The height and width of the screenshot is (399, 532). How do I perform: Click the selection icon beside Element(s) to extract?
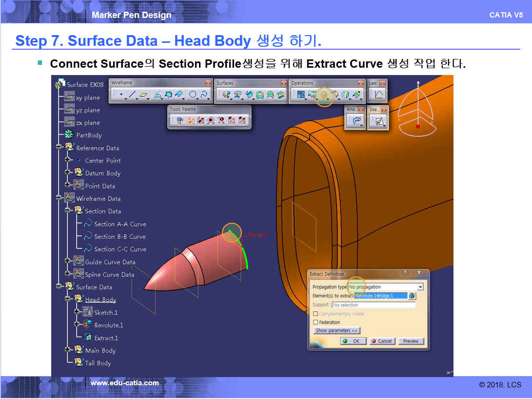click(x=412, y=296)
